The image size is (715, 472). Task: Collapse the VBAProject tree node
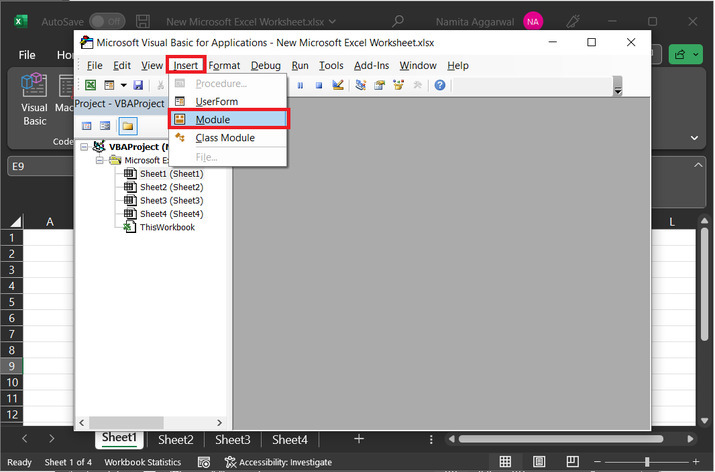[84, 147]
